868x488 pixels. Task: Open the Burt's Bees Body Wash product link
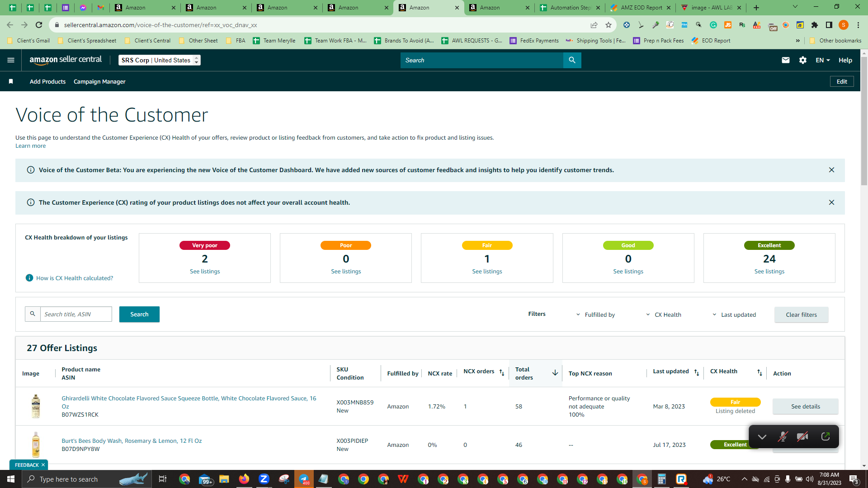(132, 441)
